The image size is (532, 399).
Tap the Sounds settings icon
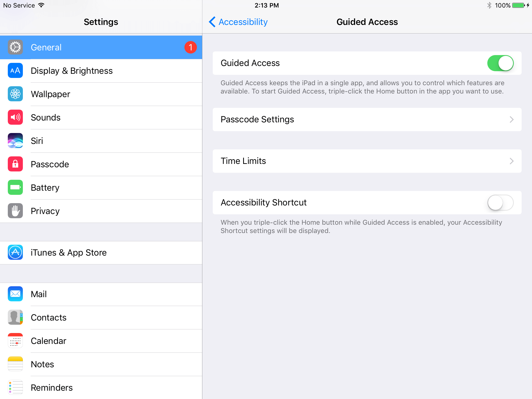point(15,117)
